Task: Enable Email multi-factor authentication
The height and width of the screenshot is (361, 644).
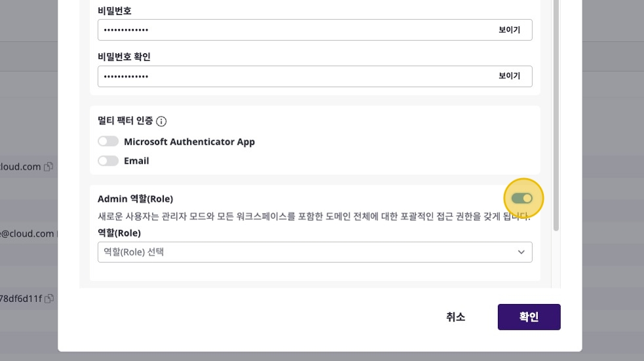Action: tap(108, 161)
